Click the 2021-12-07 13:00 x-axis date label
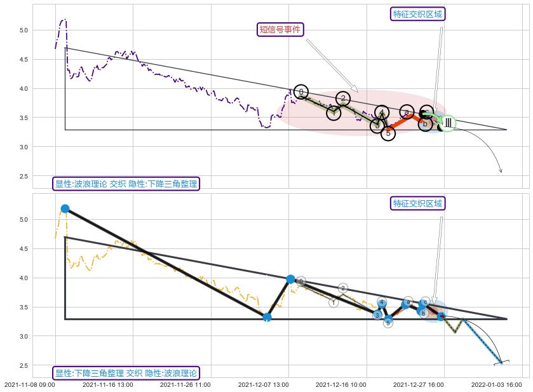This screenshot has height=392, width=533. tap(264, 384)
